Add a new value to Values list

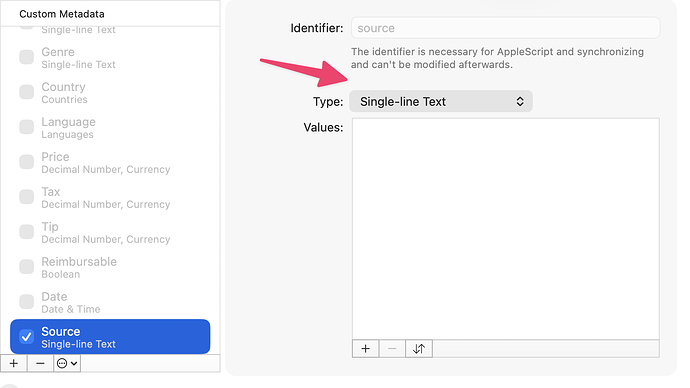(x=365, y=349)
